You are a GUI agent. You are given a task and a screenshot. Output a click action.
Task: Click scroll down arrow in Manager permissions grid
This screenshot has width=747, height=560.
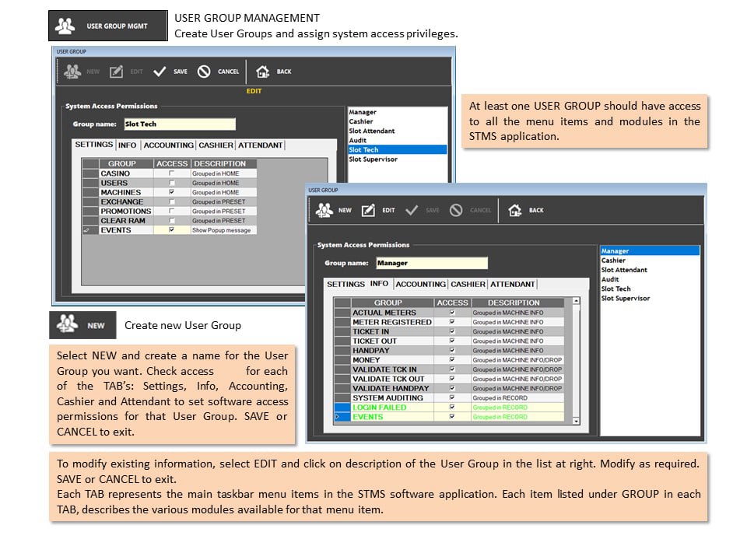577,421
